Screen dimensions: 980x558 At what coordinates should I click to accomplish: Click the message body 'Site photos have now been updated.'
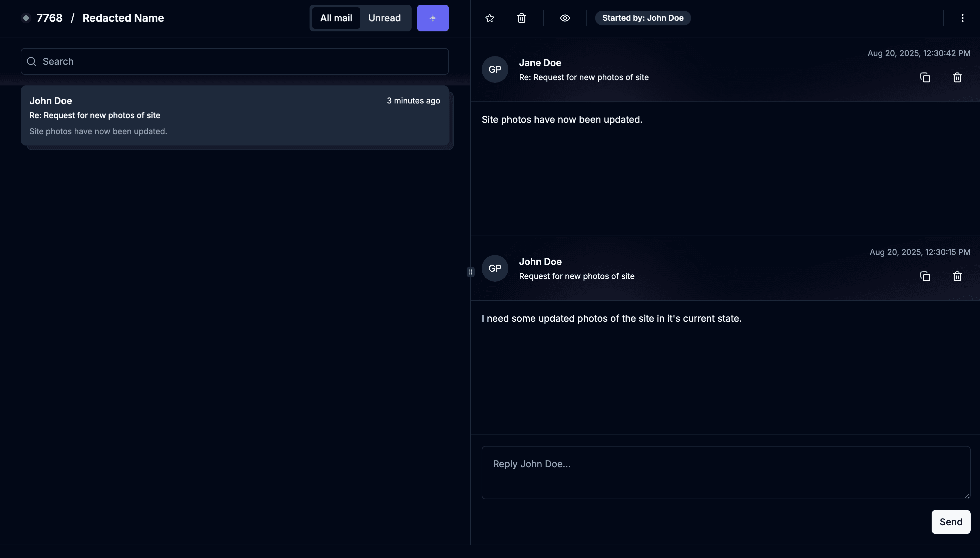562,119
